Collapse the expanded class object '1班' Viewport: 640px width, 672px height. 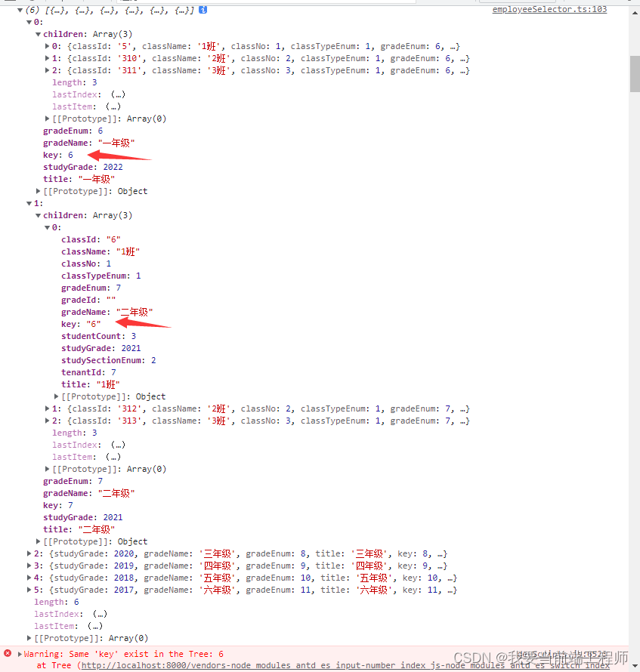coord(48,227)
